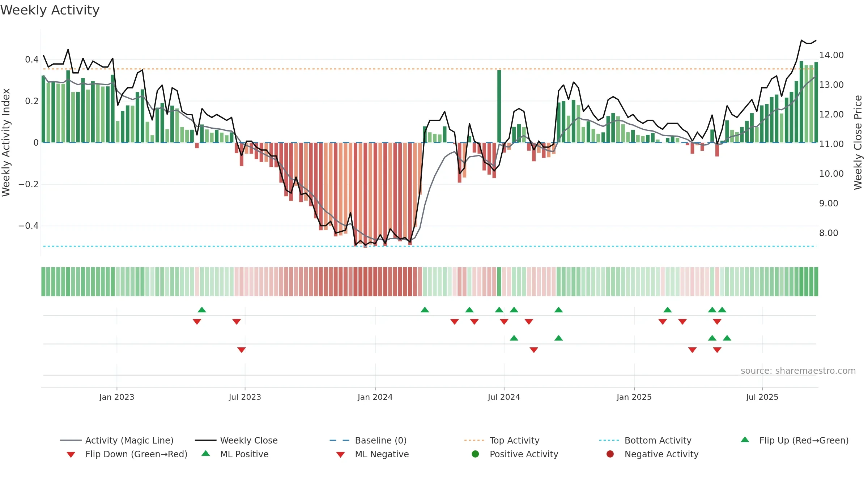Click the Jan 2025 x-axis label
Image resolution: width=868 pixels, height=488 pixels.
(x=634, y=397)
